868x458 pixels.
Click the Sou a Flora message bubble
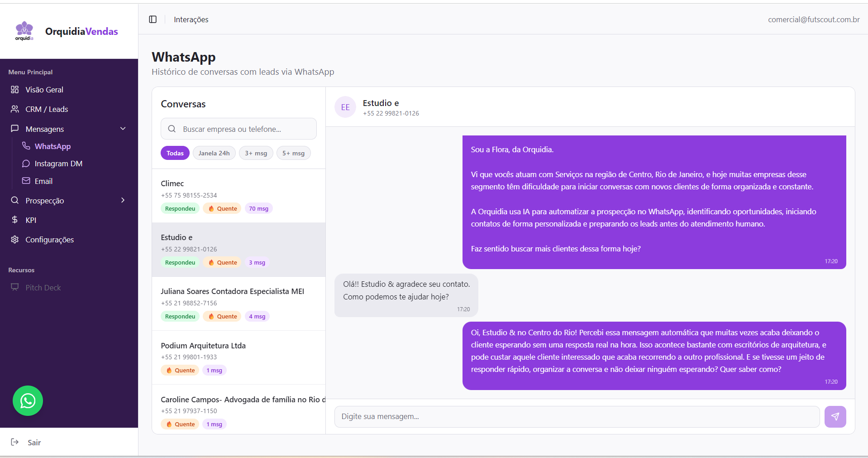(x=654, y=202)
